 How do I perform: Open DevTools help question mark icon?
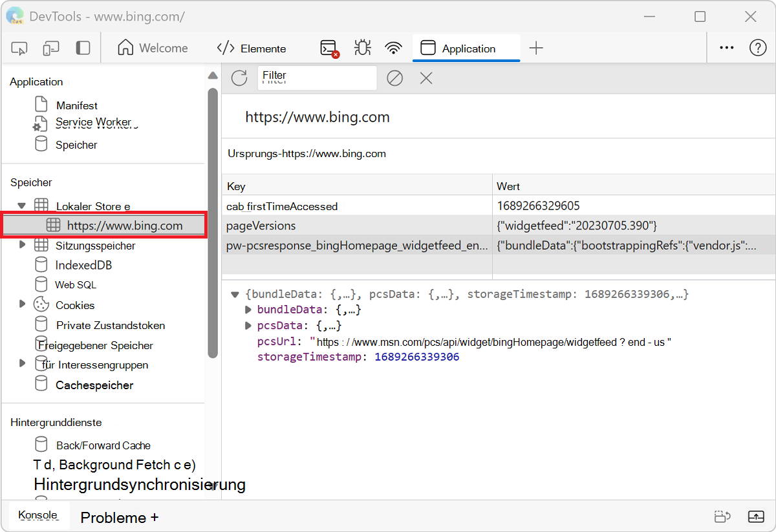click(x=758, y=48)
